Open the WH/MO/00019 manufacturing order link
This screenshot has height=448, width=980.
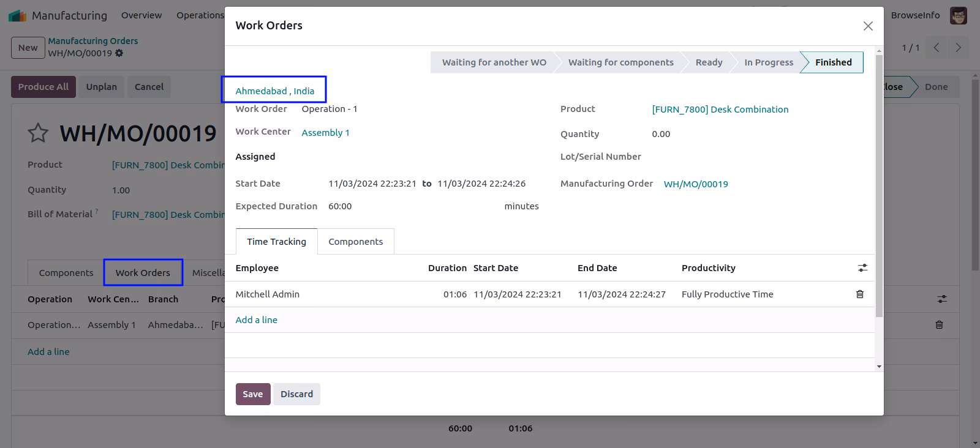696,184
